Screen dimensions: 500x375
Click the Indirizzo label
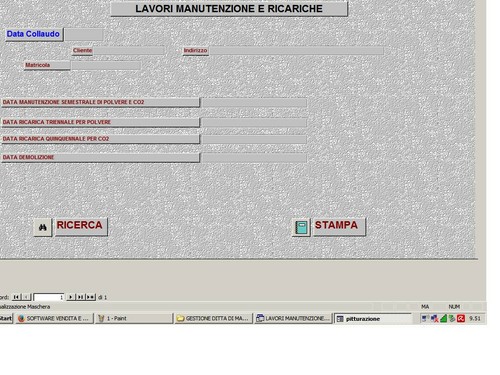[195, 50]
